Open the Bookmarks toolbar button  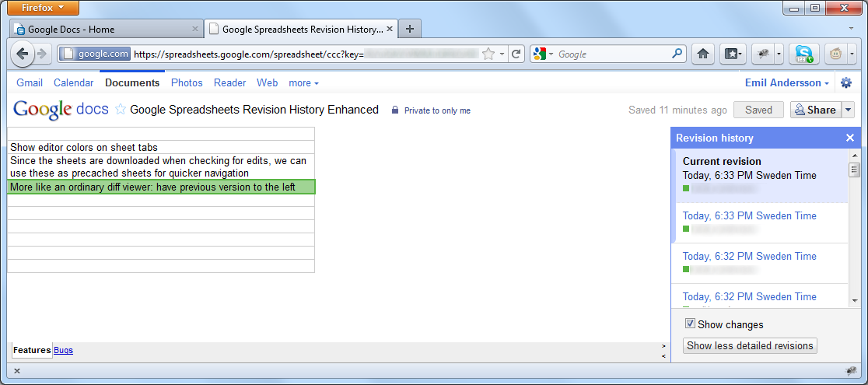pyautogui.click(x=733, y=54)
